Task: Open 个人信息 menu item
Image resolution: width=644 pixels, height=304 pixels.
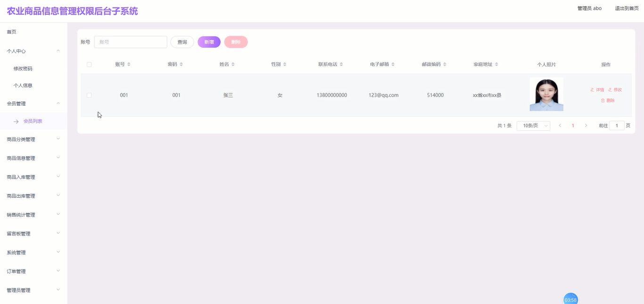Action: (23, 85)
